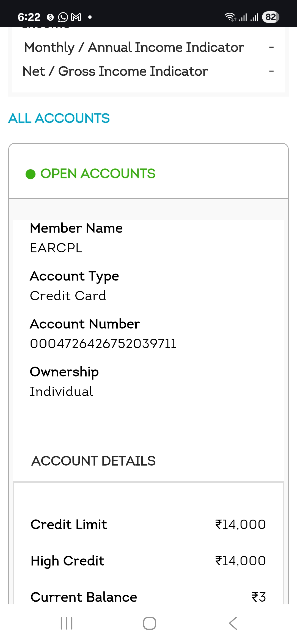
Task: Expand the ACCOUNT DETAILS section
Action: [94, 461]
